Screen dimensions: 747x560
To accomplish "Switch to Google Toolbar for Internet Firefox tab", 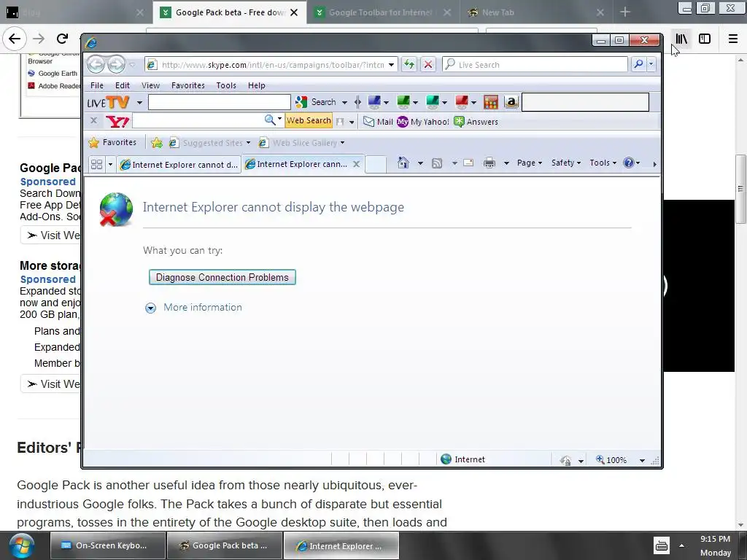I will 379,12.
